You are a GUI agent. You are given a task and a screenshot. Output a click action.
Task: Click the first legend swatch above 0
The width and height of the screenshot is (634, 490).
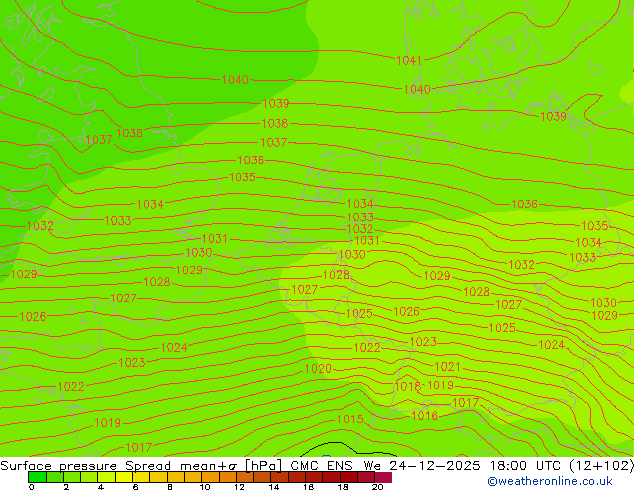tap(37, 477)
